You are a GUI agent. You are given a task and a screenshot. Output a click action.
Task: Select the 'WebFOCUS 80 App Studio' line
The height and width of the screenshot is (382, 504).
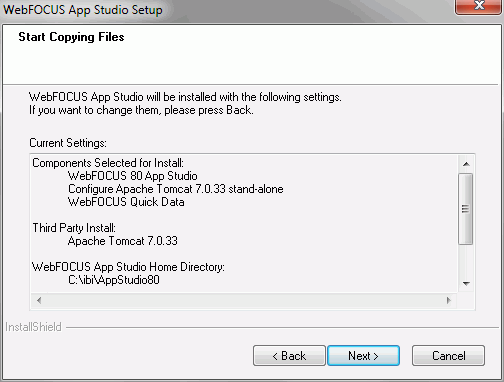133,176
